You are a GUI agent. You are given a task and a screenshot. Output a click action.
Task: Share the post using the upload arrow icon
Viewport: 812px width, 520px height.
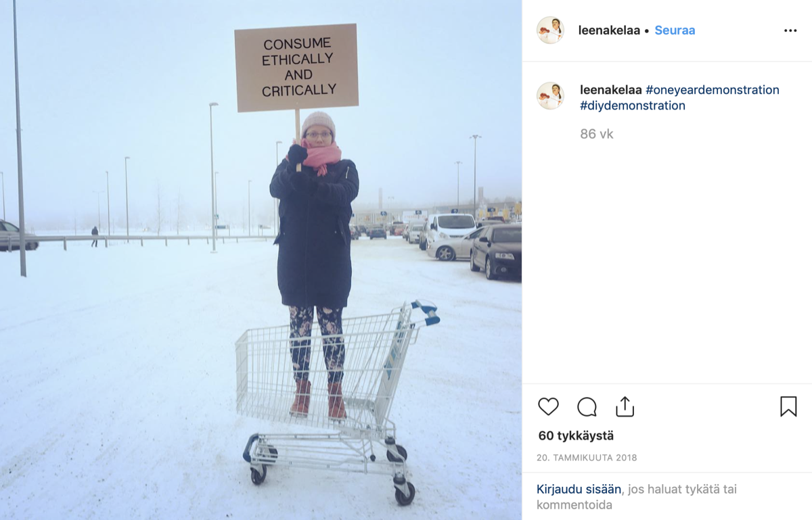[625, 406]
